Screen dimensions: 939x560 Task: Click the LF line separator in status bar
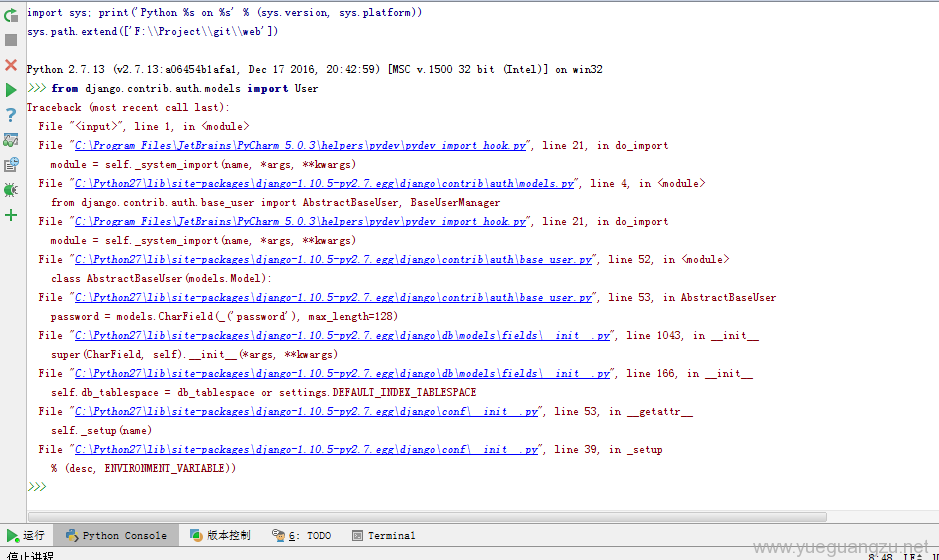(913, 556)
